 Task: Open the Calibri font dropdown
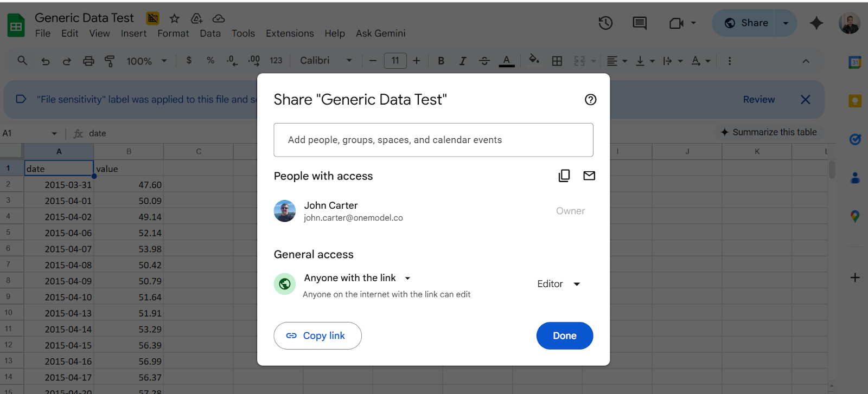tap(325, 61)
